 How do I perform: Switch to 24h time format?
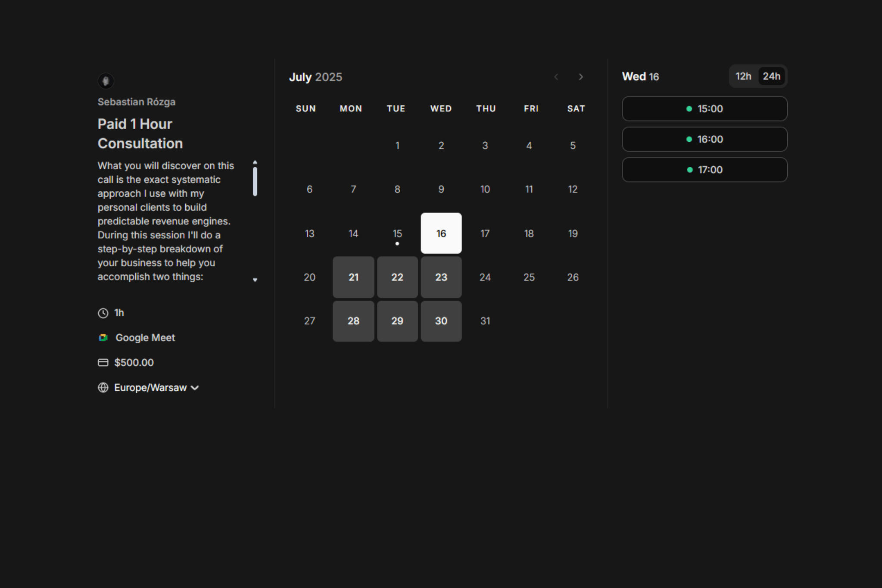[x=771, y=76]
